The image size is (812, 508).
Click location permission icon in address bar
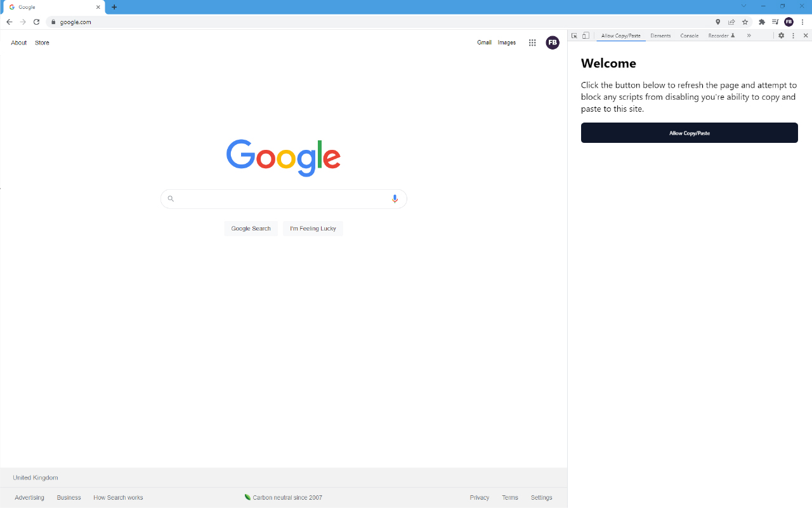(718, 22)
